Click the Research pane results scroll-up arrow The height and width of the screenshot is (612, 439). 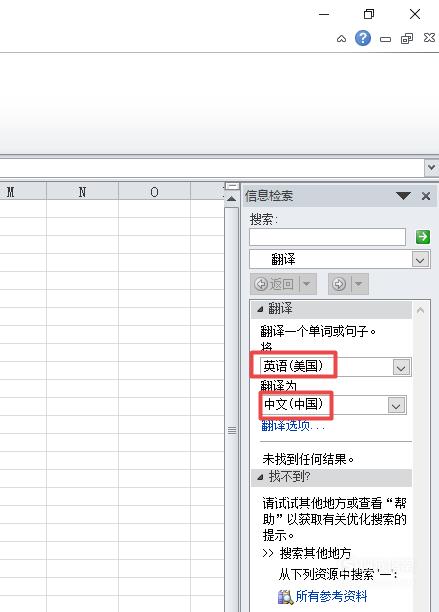pos(421,311)
